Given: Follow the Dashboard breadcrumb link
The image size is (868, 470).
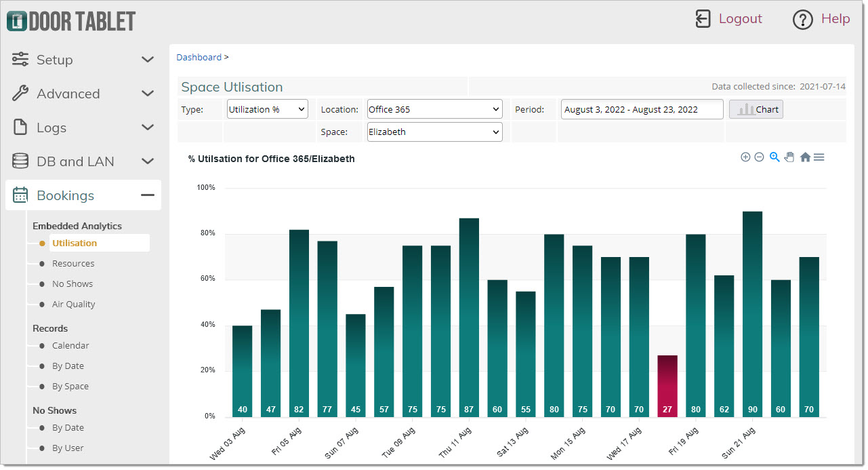Looking at the screenshot, I should (199, 58).
